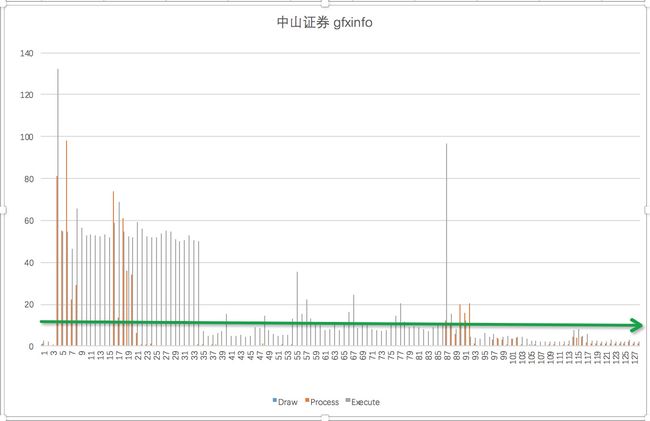Image resolution: width=650 pixels, height=421 pixels.
Task: Click the x-axis label 33
Action: click(194, 356)
